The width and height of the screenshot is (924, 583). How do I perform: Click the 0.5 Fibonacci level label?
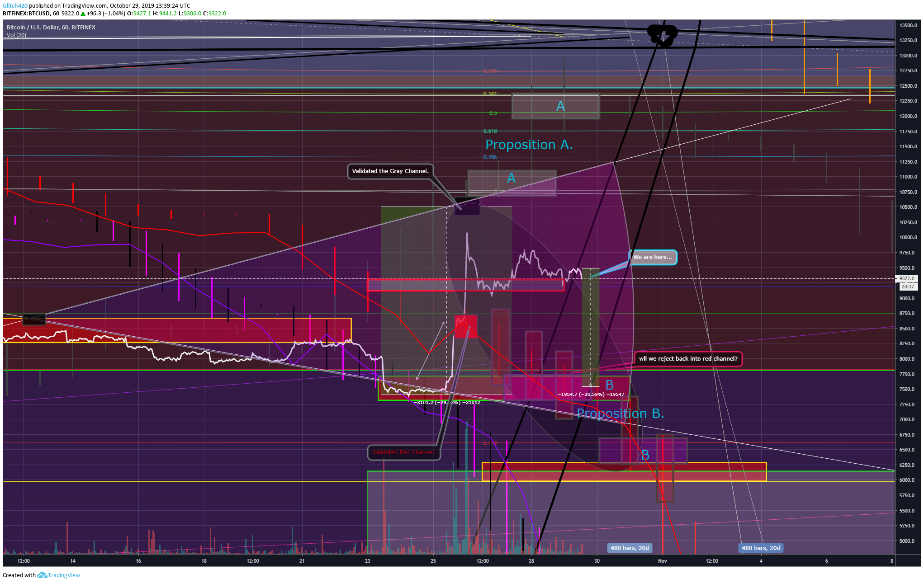tap(493, 113)
